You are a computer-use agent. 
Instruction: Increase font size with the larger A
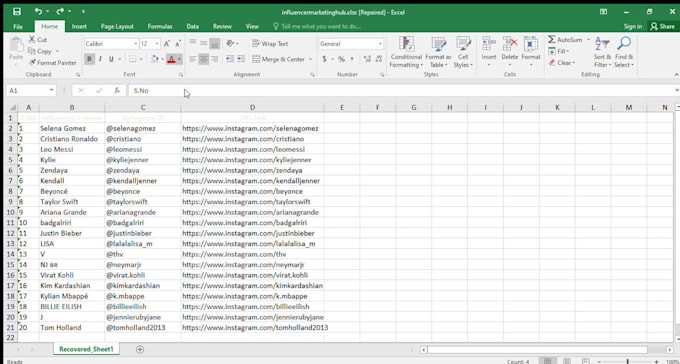click(x=167, y=44)
